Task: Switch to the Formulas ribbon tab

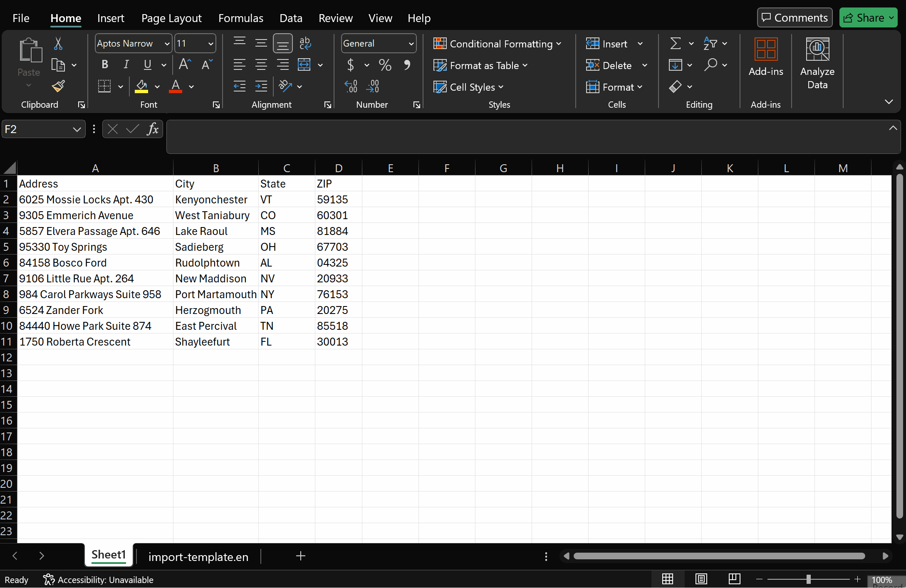Action: click(x=240, y=18)
